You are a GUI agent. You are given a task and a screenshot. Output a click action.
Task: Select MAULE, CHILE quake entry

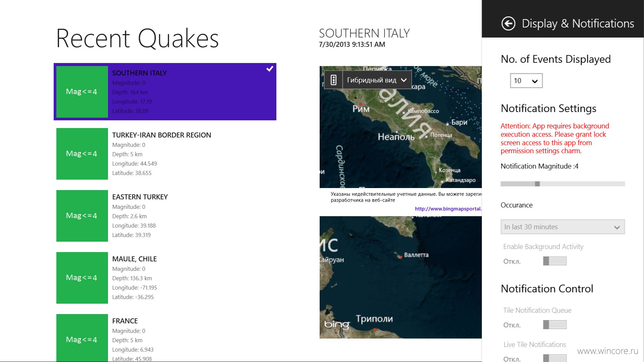point(165,278)
